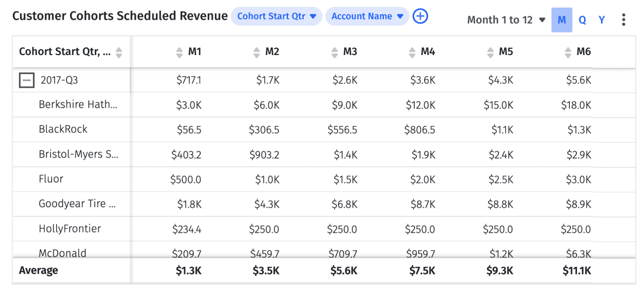Open the Cohort Start Qtr dropdown

(276, 16)
